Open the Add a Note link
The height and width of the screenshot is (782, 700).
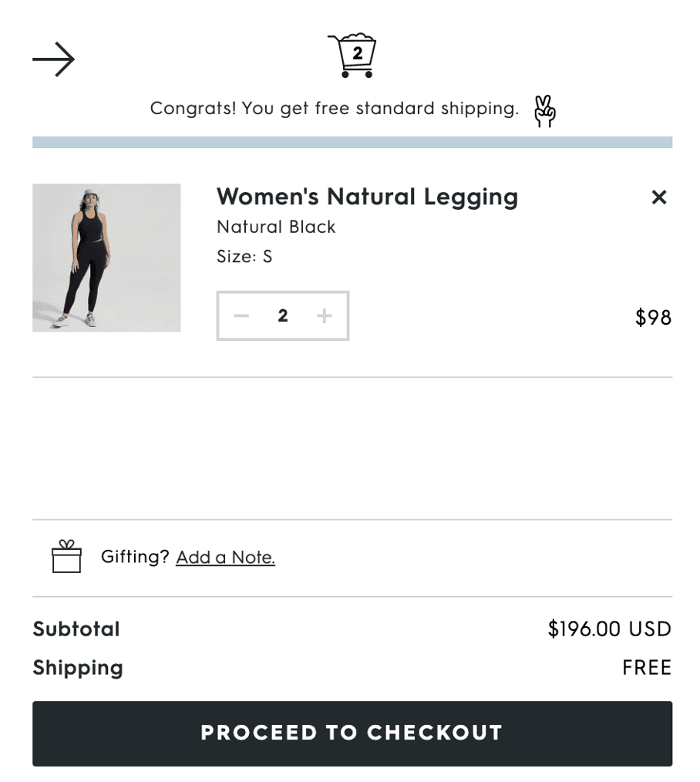click(x=225, y=557)
